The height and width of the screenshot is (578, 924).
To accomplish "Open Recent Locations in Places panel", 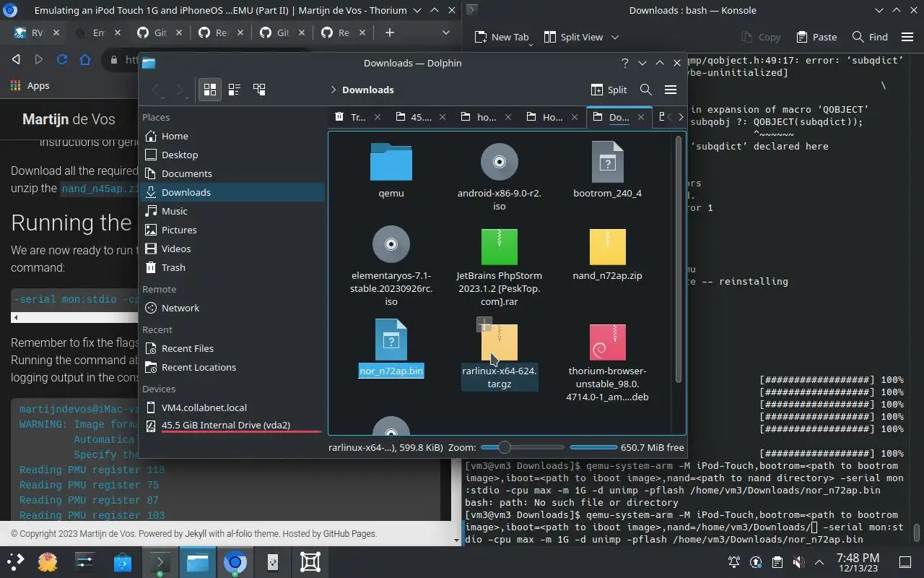I will click(x=232, y=367).
